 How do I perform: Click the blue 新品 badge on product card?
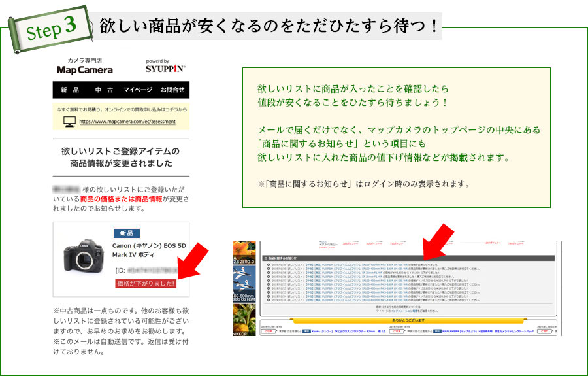pos(127,233)
